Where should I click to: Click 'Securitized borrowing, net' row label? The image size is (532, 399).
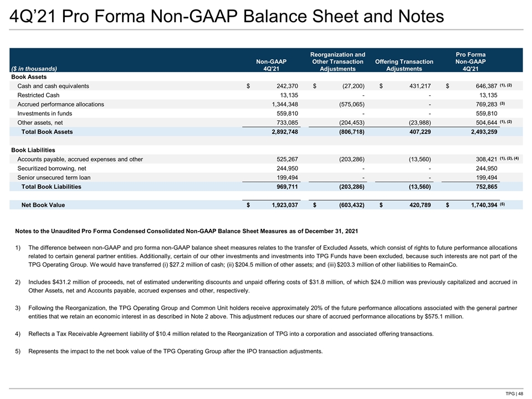(52, 168)
